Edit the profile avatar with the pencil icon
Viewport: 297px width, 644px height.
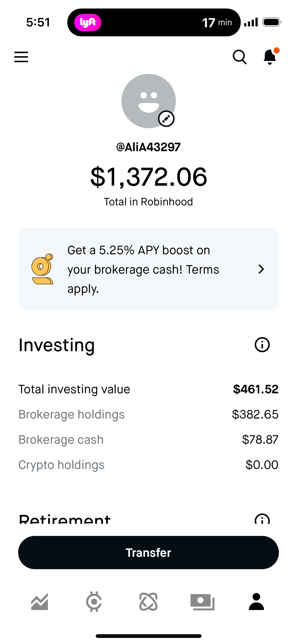click(x=166, y=118)
